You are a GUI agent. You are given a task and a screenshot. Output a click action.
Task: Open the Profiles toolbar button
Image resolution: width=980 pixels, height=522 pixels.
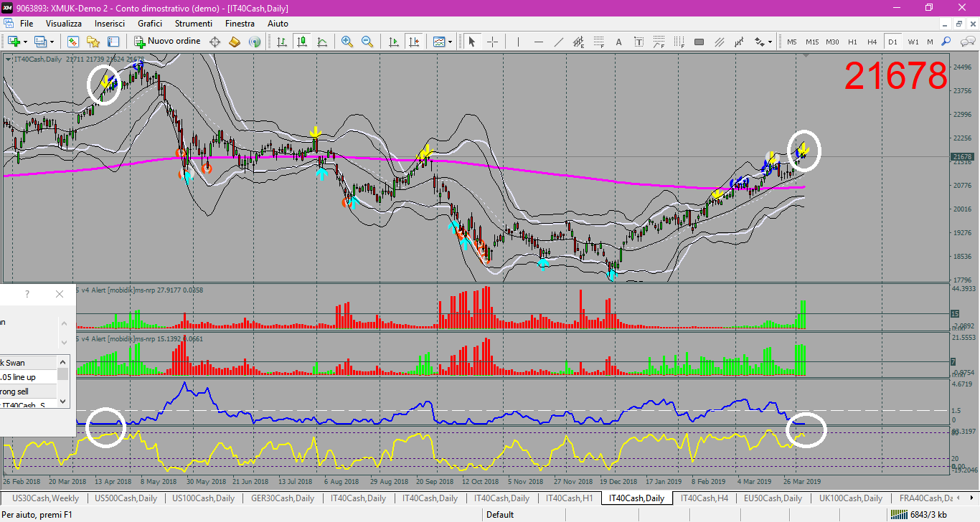41,42
